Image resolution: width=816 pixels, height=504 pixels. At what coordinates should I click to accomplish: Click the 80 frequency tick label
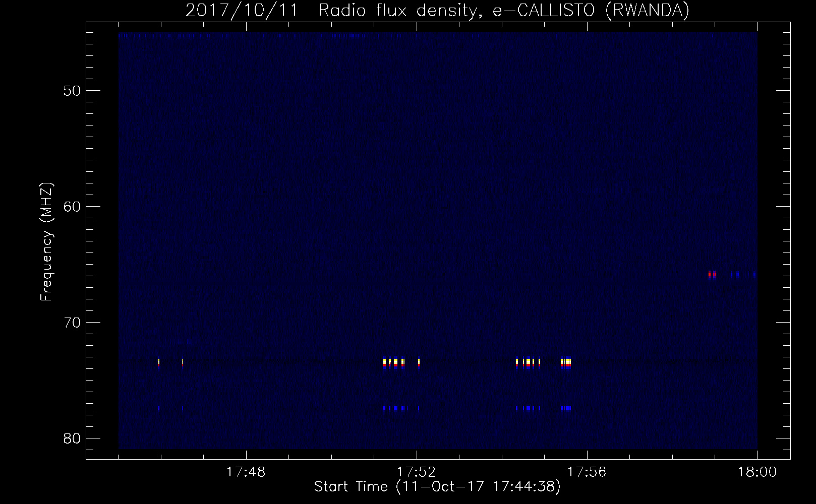pos(73,438)
